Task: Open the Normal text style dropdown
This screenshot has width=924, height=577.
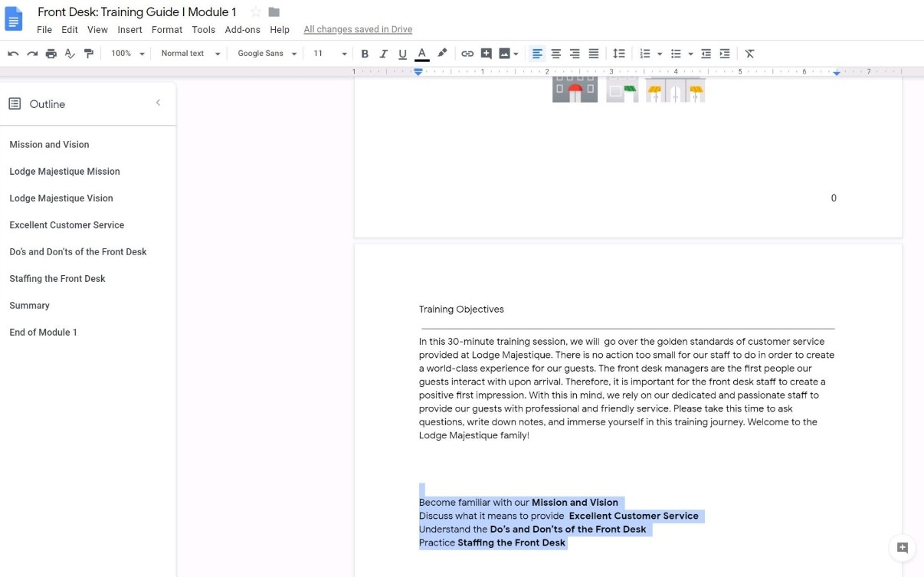Action: tap(190, 54)
